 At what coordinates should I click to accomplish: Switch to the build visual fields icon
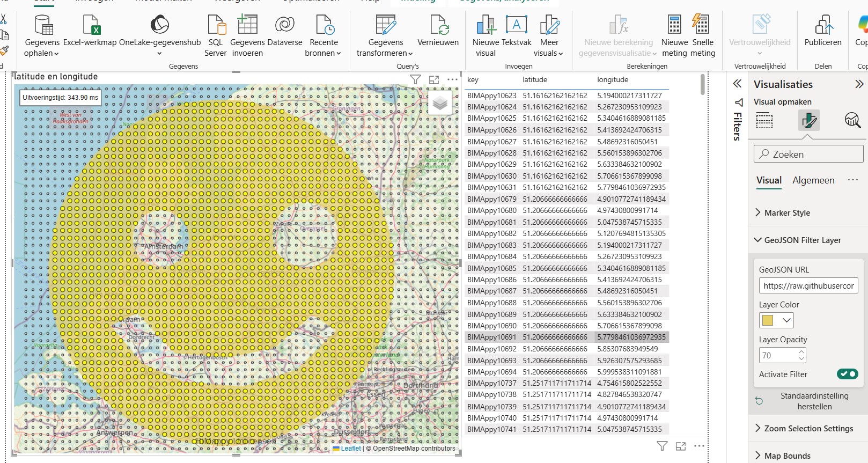[x=764, y=121]
